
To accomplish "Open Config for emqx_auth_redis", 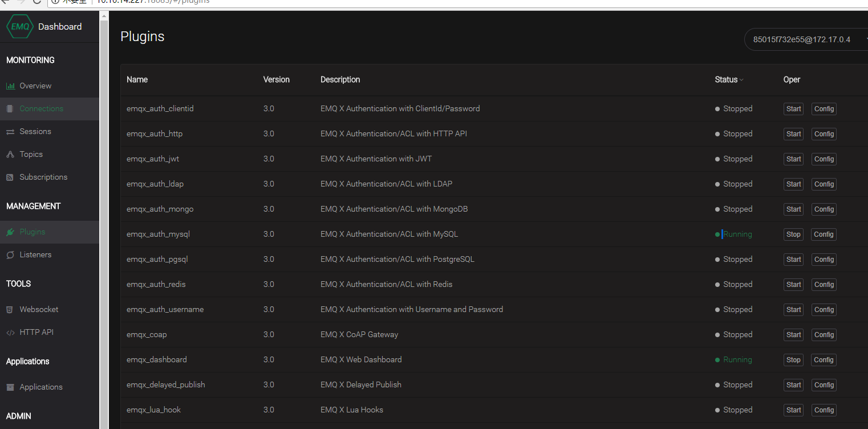I will [824, 285].
